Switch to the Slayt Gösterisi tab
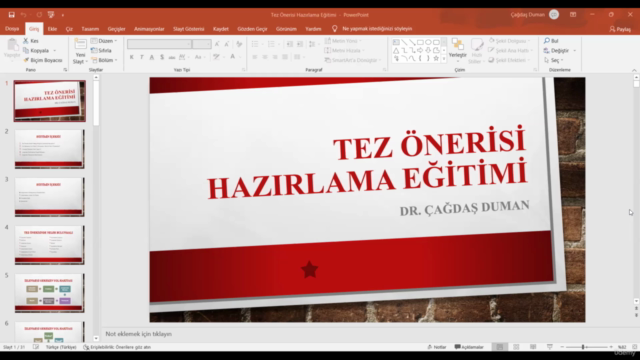The image size is (640, 360). pyautogui.click(x=189, y=29)
